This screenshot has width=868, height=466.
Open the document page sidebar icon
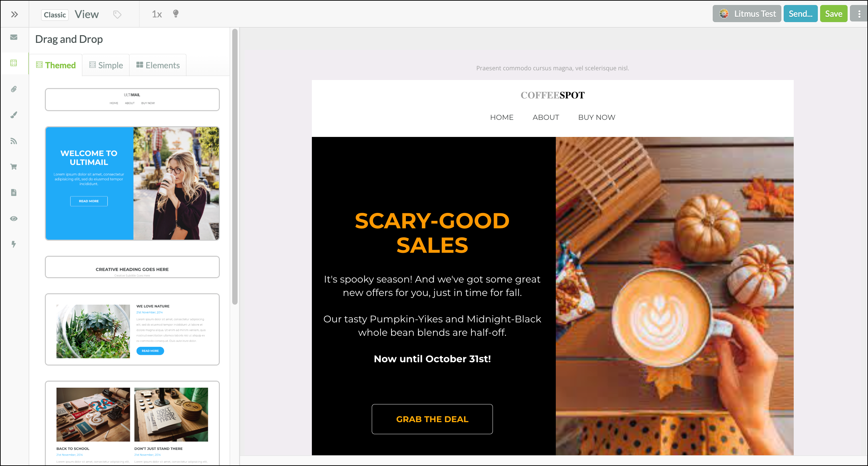pos(14,192)
